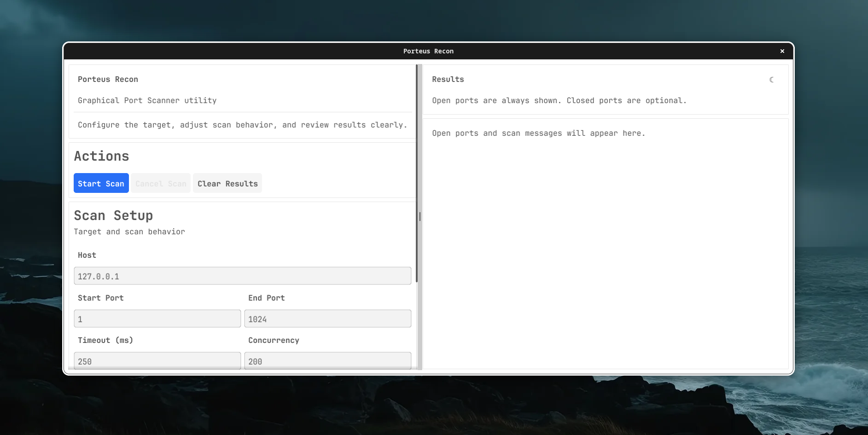868x435 pixels.
Task: Click the moon icon in the Results header
Action: pos(772,79)
